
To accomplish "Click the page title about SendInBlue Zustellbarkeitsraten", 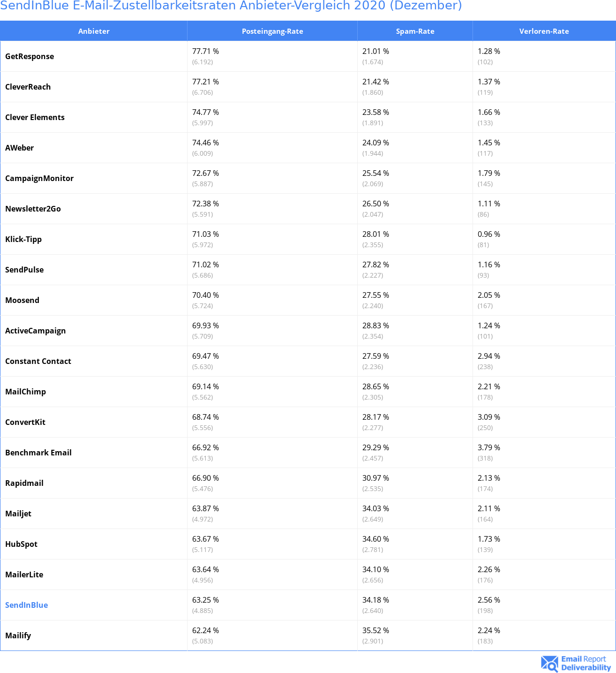I will click(231, 6).
